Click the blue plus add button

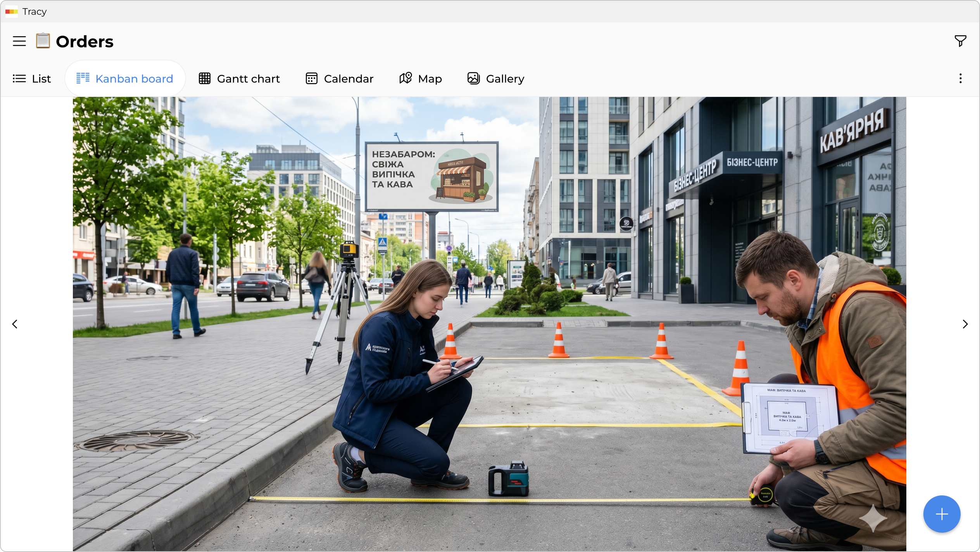point(942,514)
